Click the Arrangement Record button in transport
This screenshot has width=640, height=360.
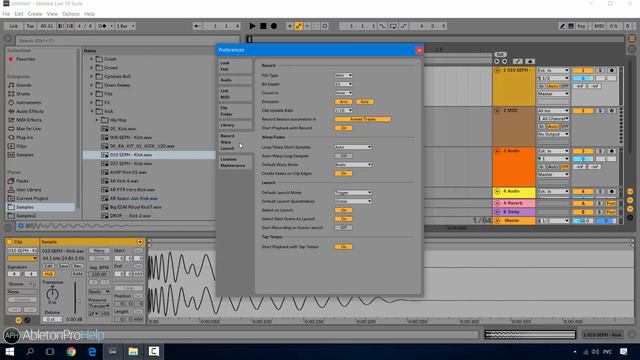pos(274,26)
